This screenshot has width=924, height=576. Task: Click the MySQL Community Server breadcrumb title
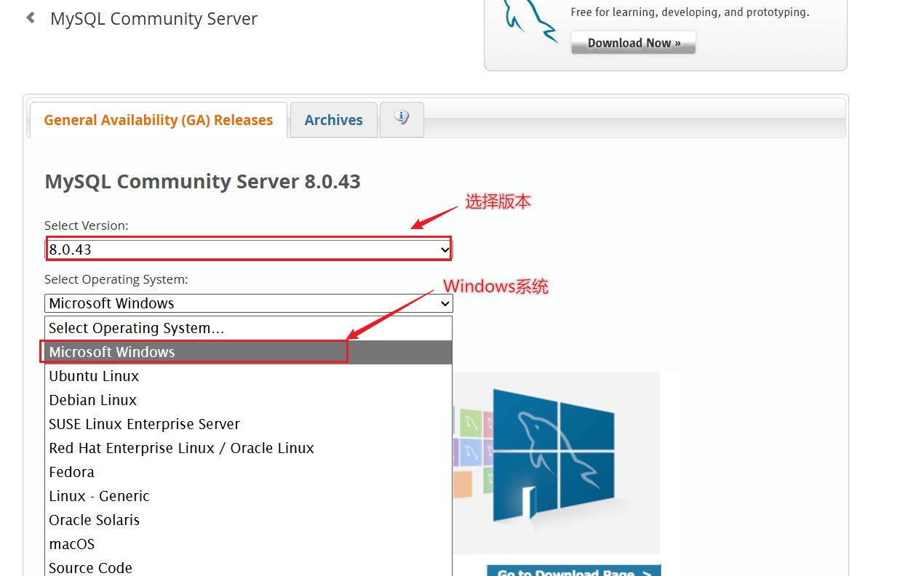[154, 19]
